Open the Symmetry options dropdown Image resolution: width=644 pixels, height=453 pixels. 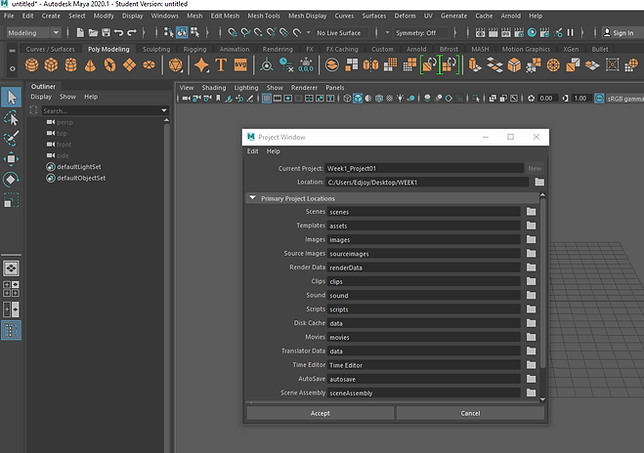387,32
